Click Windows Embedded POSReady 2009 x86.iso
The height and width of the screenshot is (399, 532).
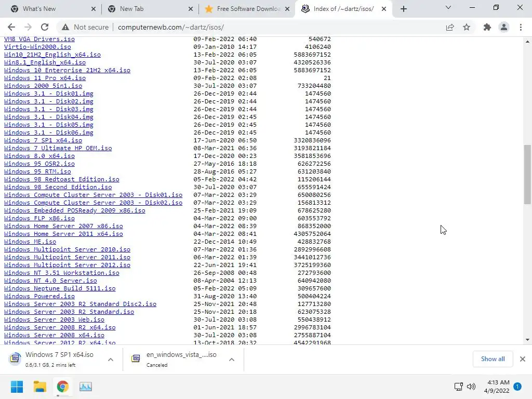click(75, 211)
